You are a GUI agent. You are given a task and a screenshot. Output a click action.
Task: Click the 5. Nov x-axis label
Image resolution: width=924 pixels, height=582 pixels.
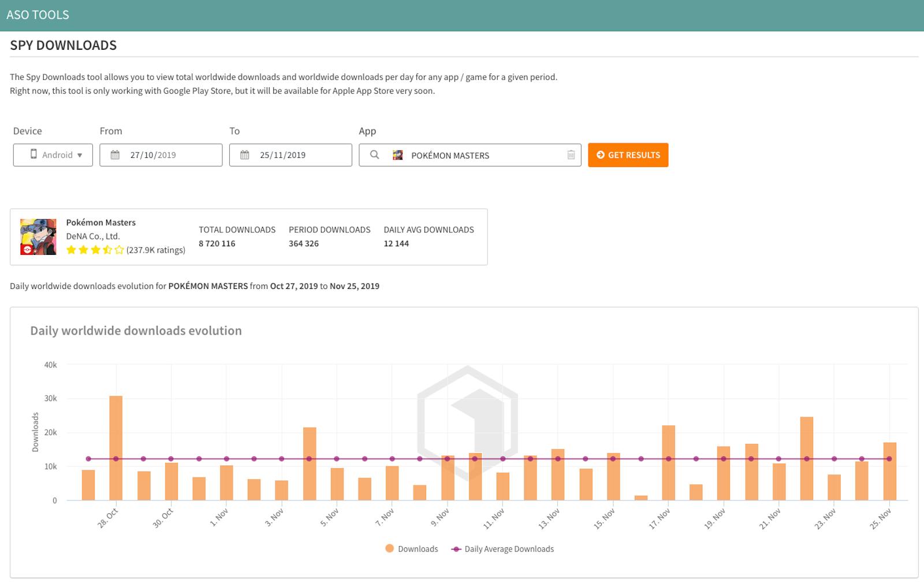coord(329,518)
